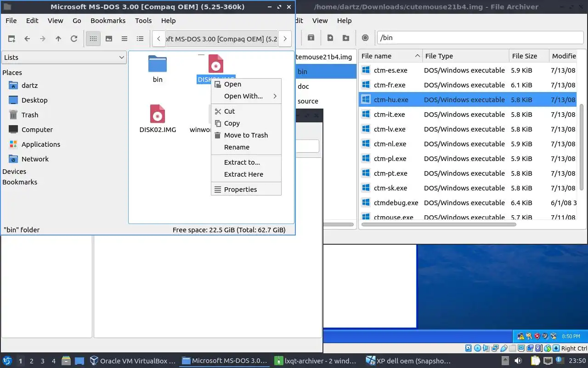This screenshot has height=368, width=588.
Task: Open Help menu in File Archiver
Action: pyautogui.click(x=344, y=20)
